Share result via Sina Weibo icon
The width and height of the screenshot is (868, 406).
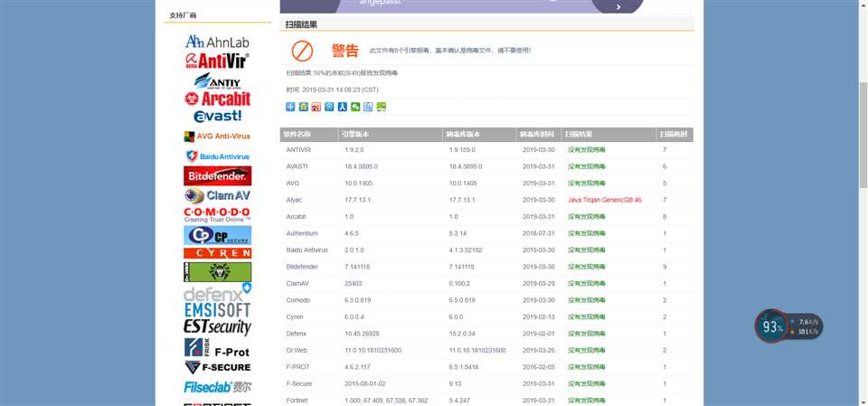pyautogui.click(x=316, y=107)
